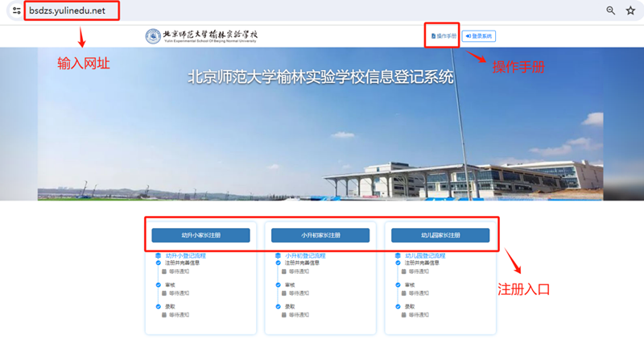Start 小升初家长注册 registration
The width and height of the screenshot is (644, 348).
pos(320,235)
